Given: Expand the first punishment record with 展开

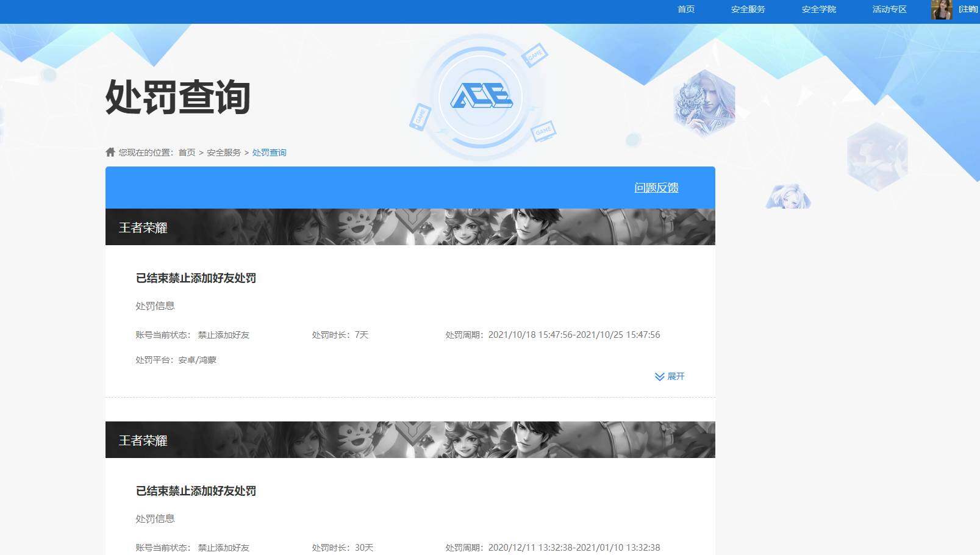Looking at the screenshot, I should [x=675, y=376].
